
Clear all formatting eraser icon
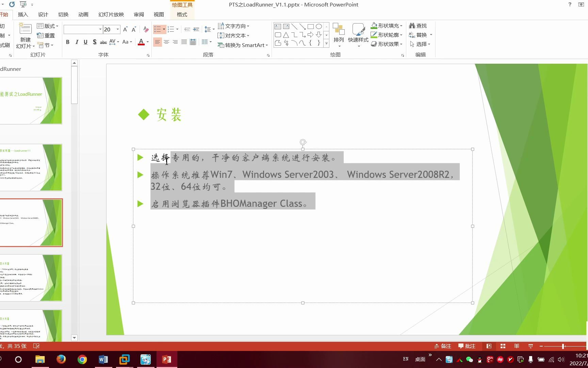pos(146,30)
